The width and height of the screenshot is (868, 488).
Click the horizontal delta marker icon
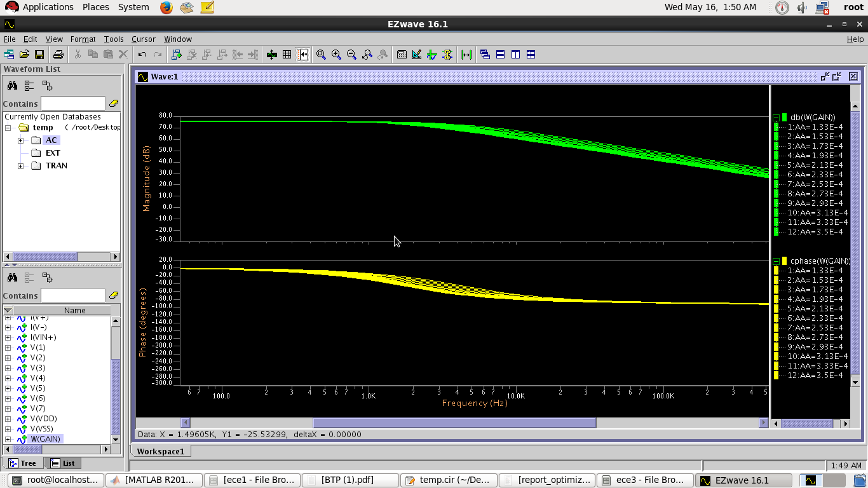(467, 55)
